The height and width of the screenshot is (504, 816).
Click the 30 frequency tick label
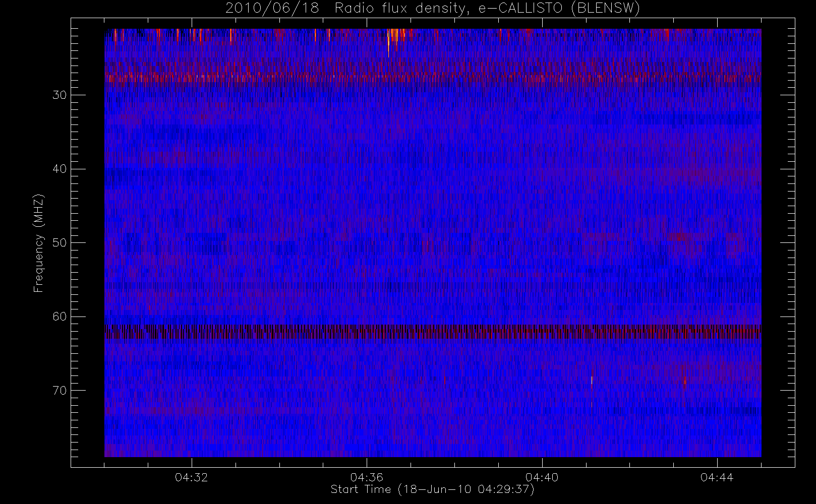pyautogui.click(x=60, y=95)
